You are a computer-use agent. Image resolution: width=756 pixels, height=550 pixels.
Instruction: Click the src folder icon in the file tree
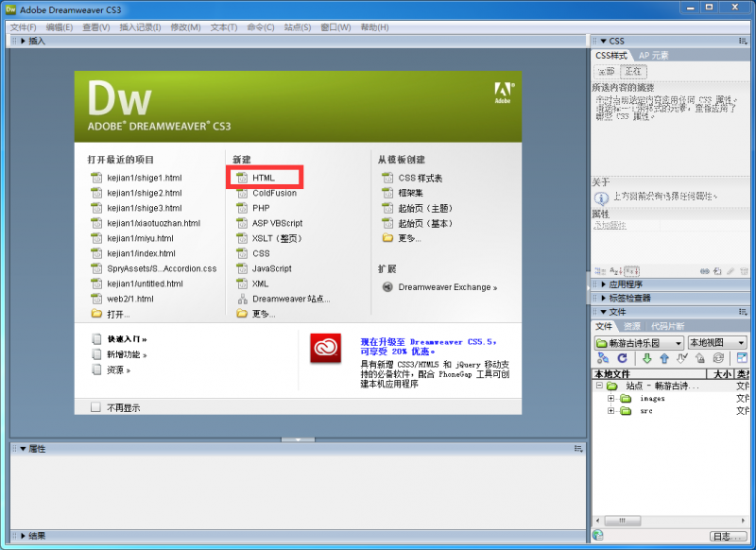click(626, 411)
